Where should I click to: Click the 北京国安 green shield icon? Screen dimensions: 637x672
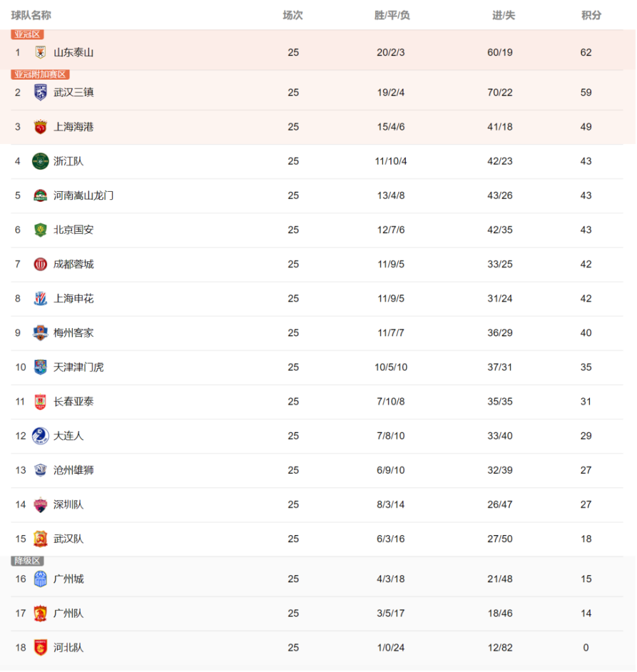pyautogui.click(x=40, y=230)
